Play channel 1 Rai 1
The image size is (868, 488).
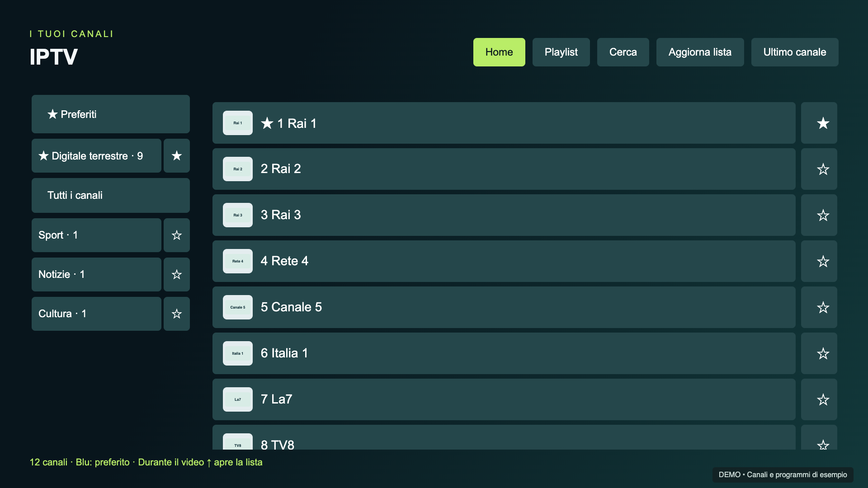[x=504, y=123]
